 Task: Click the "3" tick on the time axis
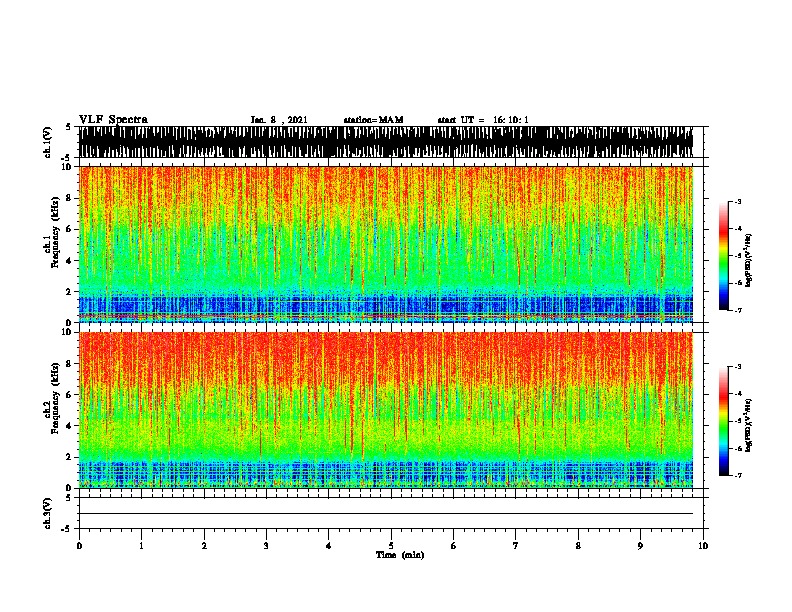[x=266, y=546]
